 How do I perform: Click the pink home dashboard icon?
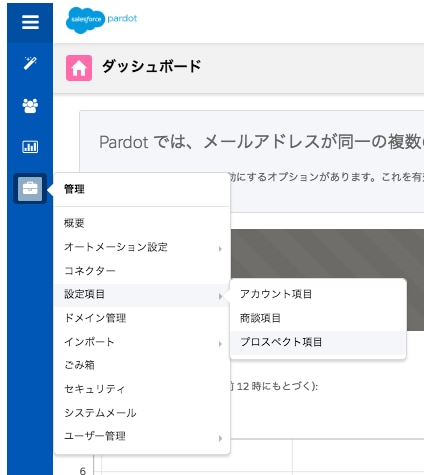[x=79, y=68]
